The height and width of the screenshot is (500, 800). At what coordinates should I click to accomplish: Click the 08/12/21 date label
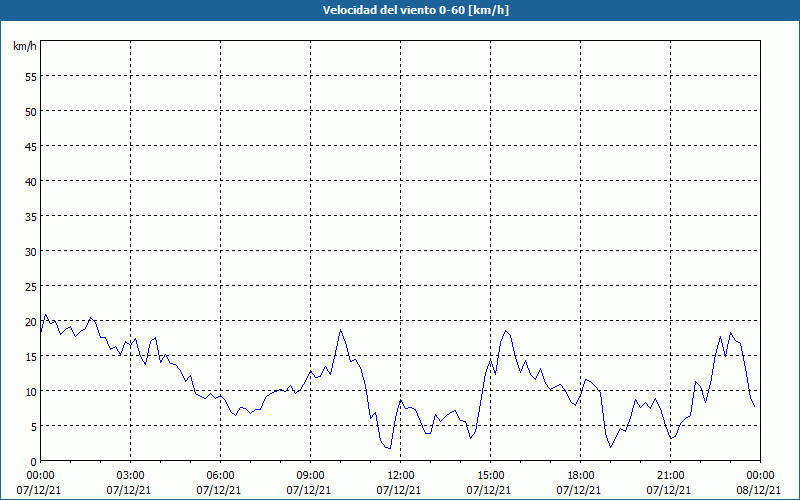(x=760, y=490)
